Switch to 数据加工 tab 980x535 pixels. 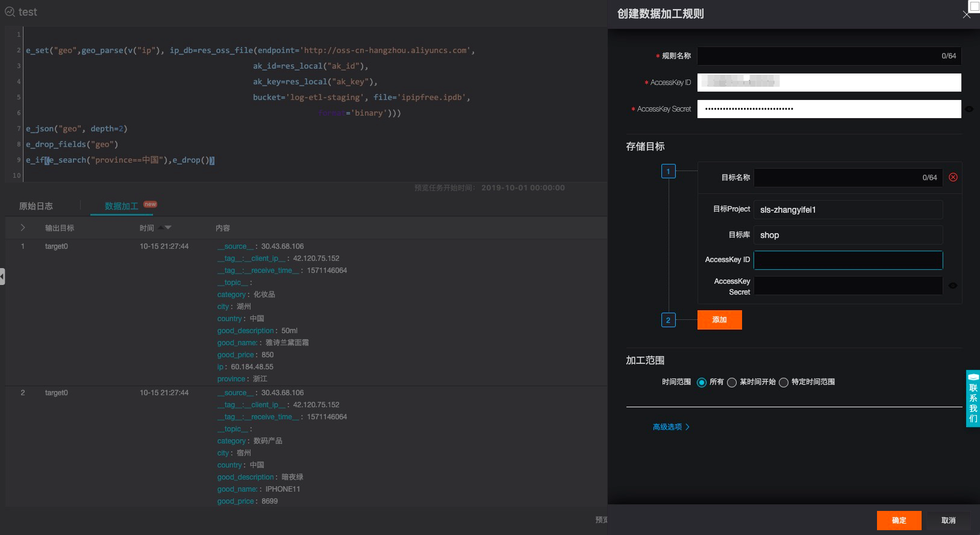[122, 206]
